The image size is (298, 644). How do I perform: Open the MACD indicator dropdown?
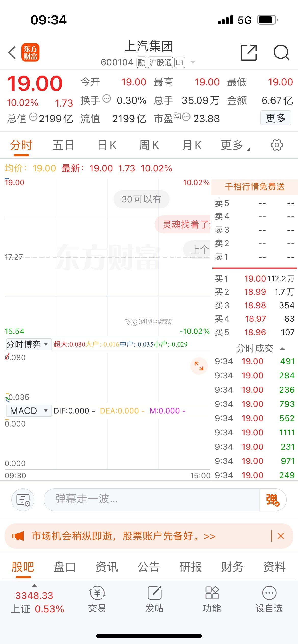tap(28, 411)
